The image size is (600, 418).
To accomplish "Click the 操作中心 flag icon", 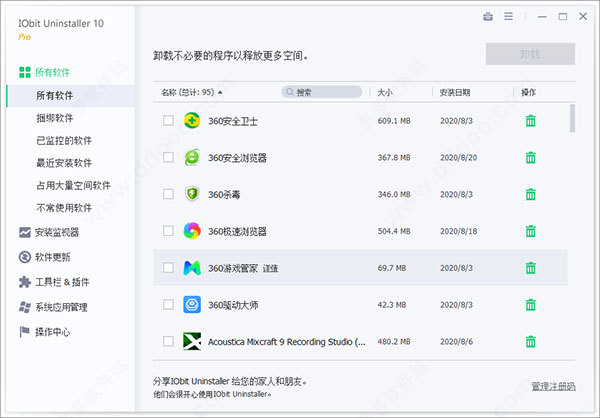I will pyautogui.click(x=24, y=332).
